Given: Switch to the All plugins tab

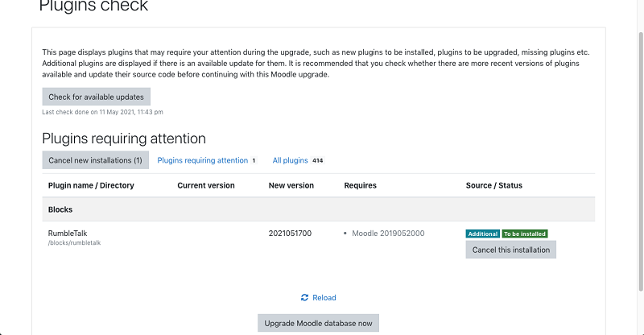Looking at the screenshot, I should pos(290,160).
